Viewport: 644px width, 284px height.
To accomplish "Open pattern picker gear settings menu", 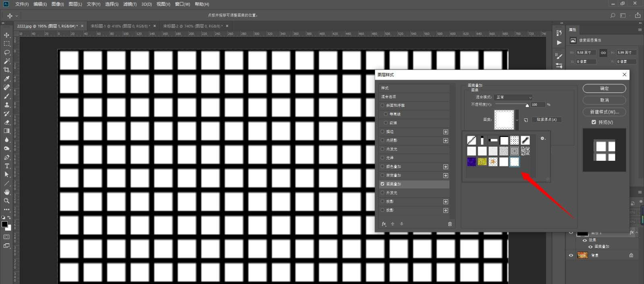I will (543, 138).
